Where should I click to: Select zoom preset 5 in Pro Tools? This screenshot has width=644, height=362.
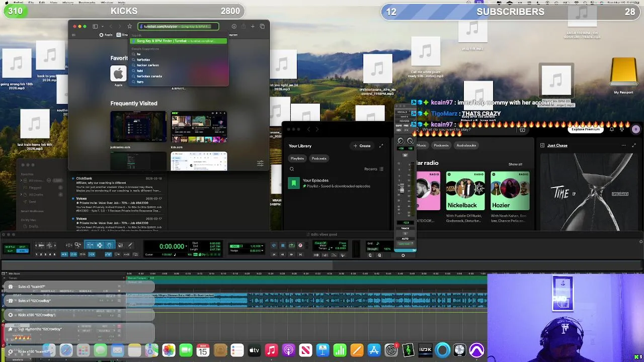54,254
